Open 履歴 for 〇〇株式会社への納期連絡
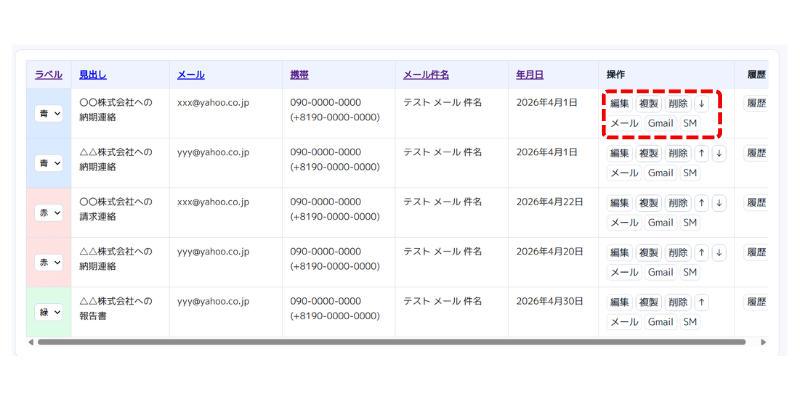This screenshot has height=400, width=800. [x=756, y=104]
